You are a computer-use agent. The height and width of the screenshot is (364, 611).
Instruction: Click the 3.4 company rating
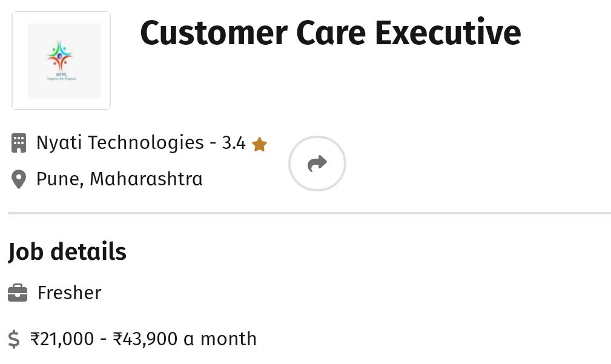tap(234, 144)
